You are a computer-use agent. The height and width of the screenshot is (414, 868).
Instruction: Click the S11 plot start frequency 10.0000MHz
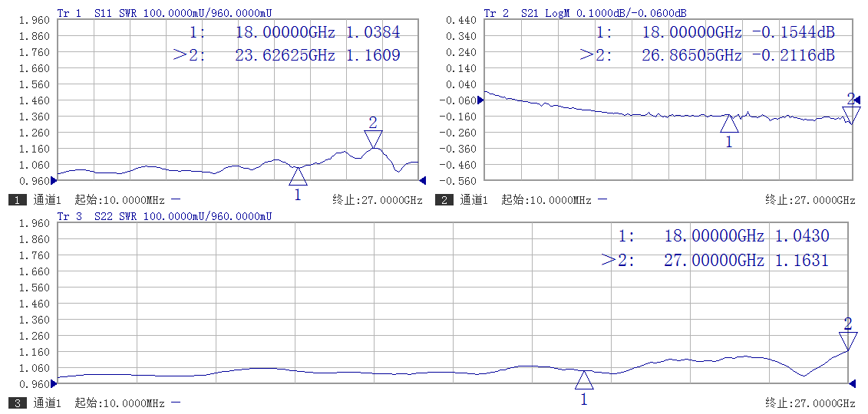pos(134,200)
